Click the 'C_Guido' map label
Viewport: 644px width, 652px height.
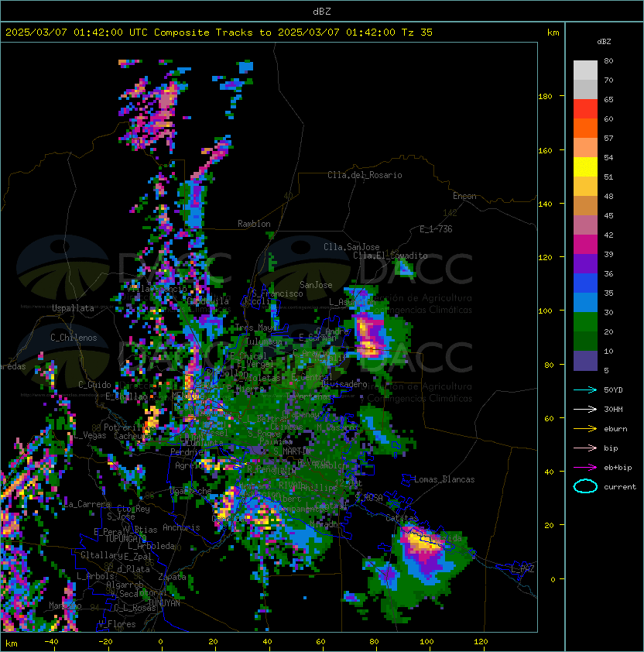tap(94, 385)
